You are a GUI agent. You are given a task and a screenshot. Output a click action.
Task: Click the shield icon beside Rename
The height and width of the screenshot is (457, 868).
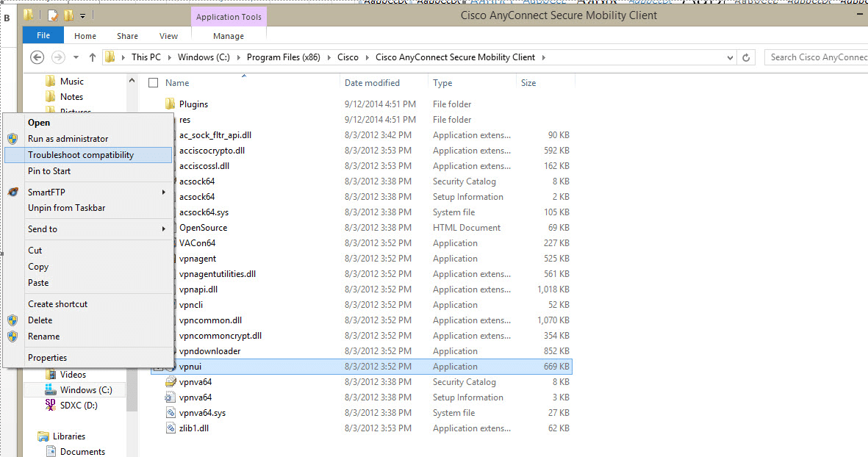coord(12,337)
